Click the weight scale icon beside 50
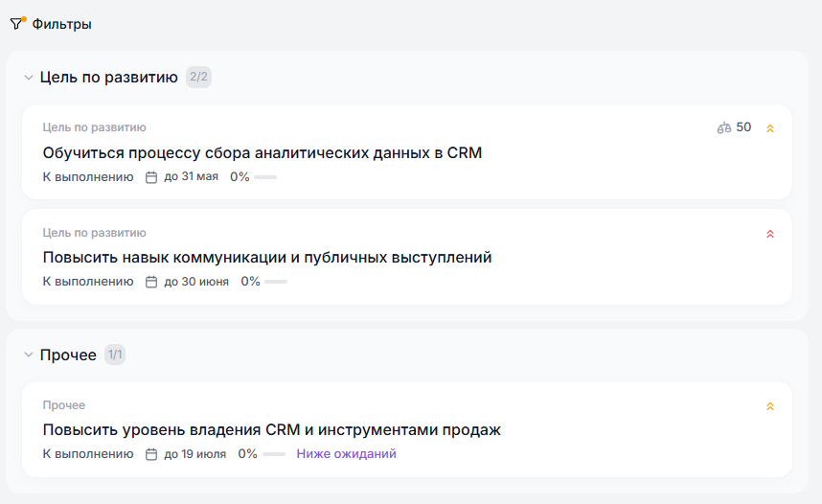The height and width of the screenshot is (504, 822). [x=723, y=127]
